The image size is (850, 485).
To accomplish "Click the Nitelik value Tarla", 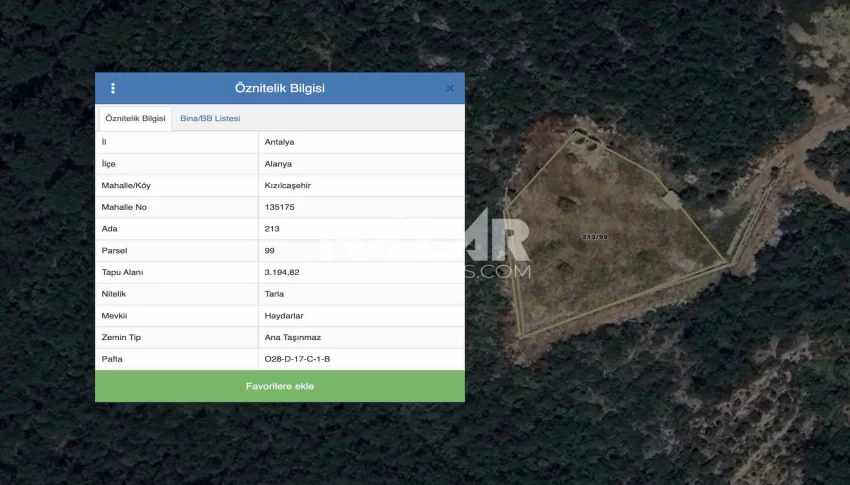I will [274, 294].
